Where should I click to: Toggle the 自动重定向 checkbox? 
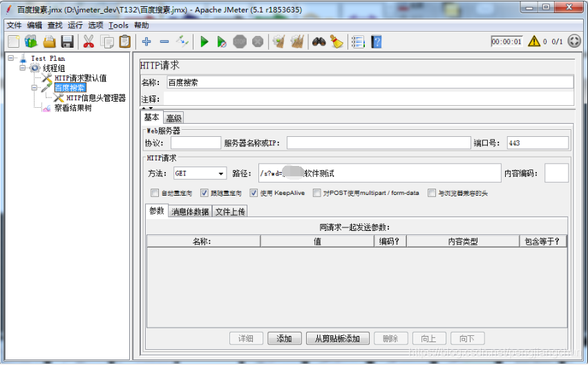point(155,193)
